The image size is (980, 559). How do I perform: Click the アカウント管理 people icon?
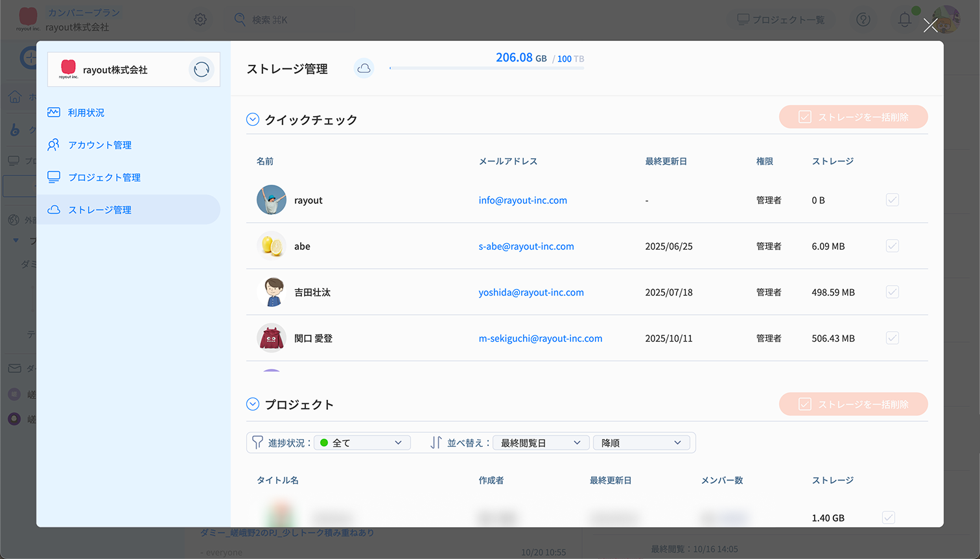tap(54, 145)
